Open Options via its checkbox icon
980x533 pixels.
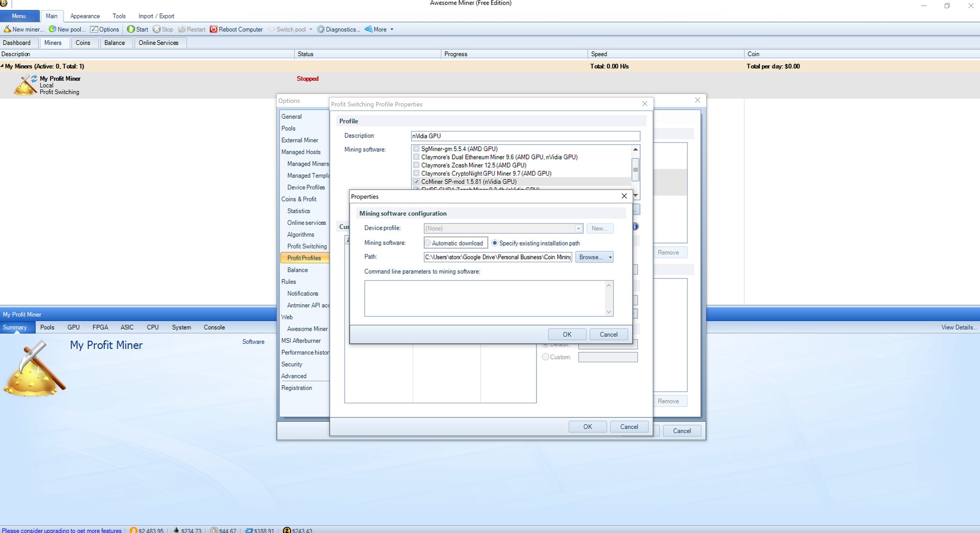click(94, 29)
